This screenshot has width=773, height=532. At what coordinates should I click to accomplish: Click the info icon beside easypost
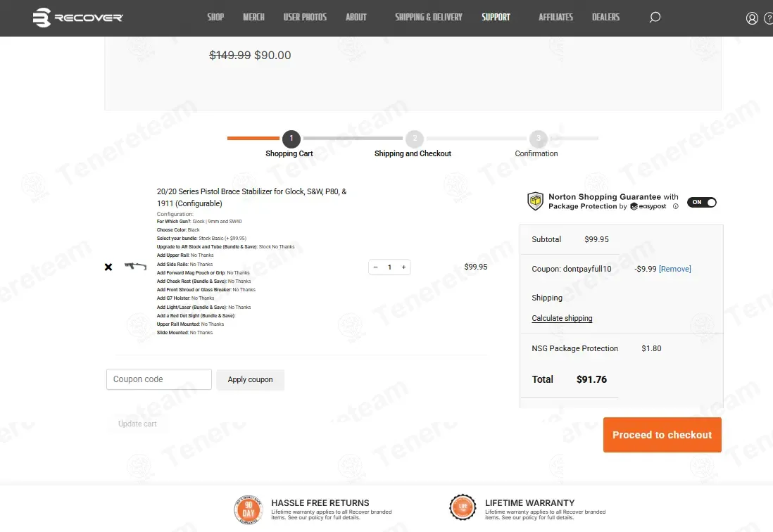pos(676,207)
